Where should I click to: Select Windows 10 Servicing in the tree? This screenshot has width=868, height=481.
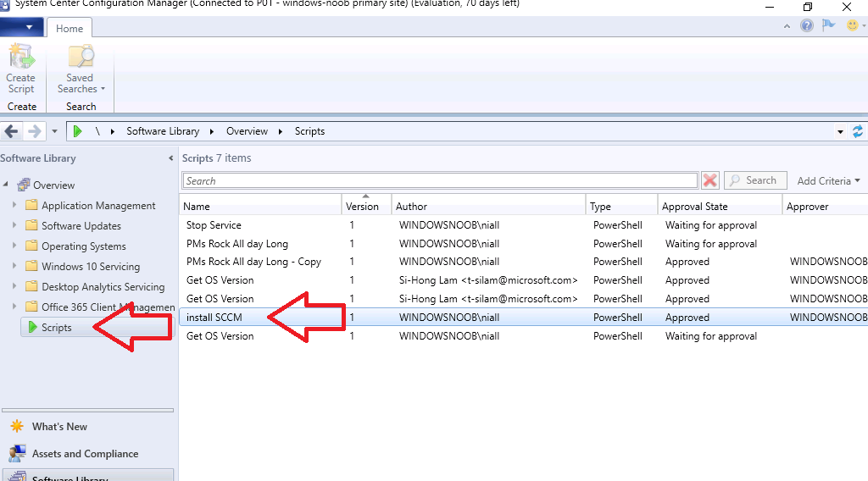(91, 267)
